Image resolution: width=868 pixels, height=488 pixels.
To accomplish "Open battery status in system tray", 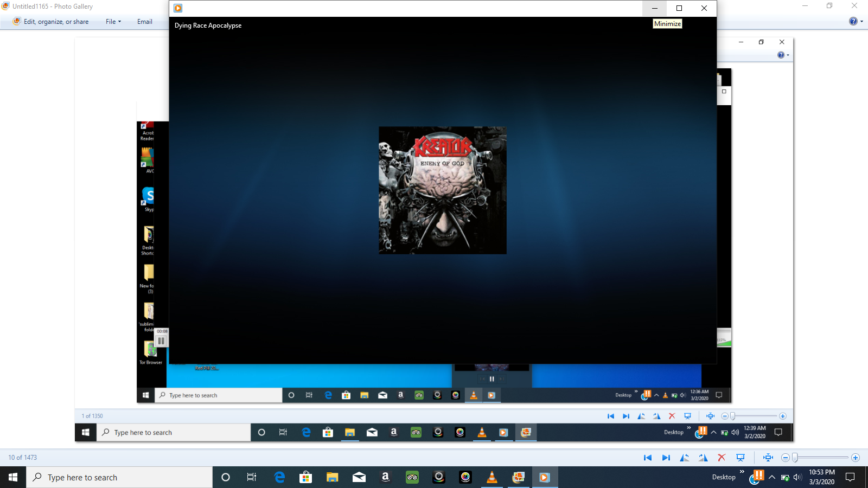I will (785, 478).
